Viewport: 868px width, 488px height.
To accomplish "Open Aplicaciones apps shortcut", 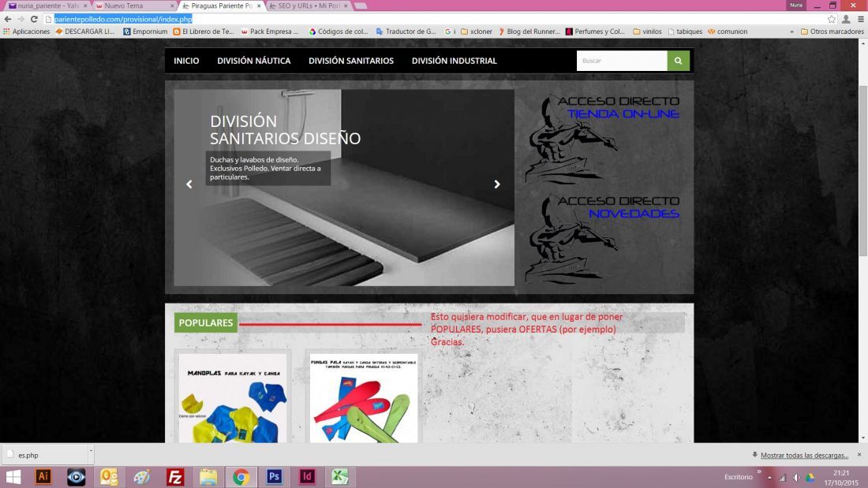I will point(27,32).
